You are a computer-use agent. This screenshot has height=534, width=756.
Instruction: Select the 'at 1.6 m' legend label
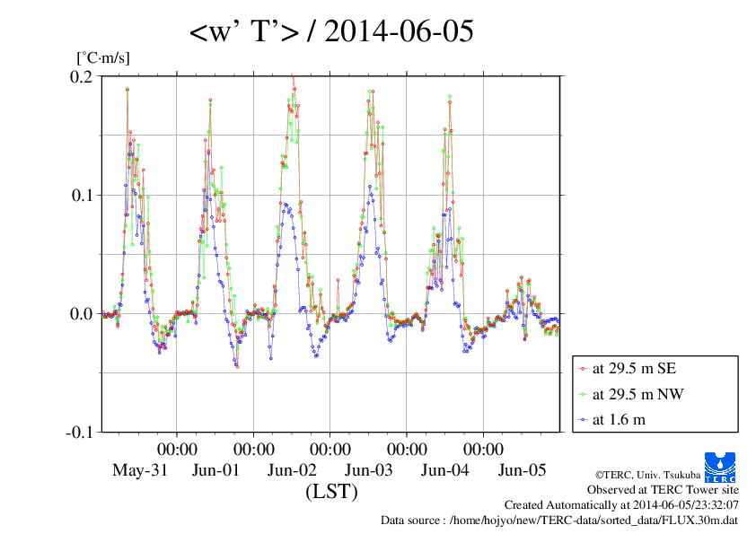coord(620,419)
